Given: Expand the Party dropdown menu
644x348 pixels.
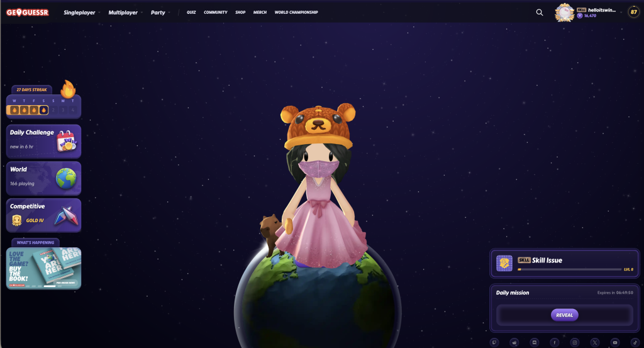Looking at the screenshot, I should coord(160,13).
